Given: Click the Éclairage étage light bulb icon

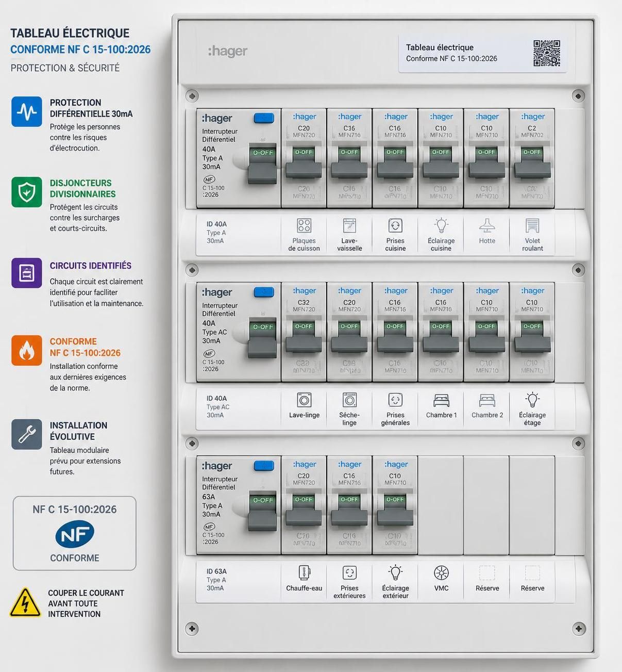Looking at the screenshot, I should [x=532, y=400].
